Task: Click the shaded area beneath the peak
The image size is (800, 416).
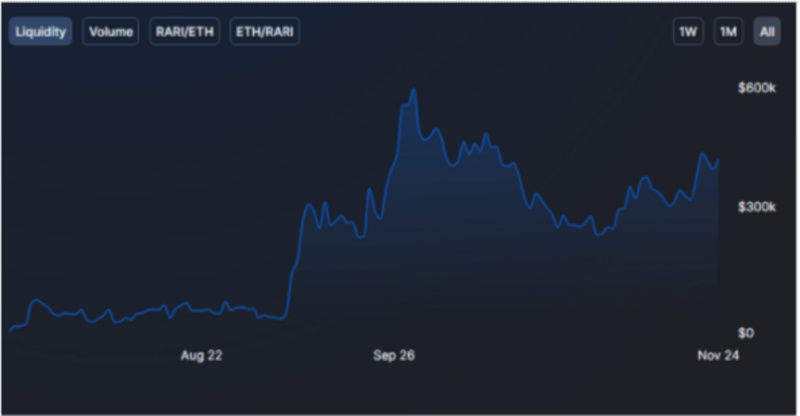Action: pos(415,220)
